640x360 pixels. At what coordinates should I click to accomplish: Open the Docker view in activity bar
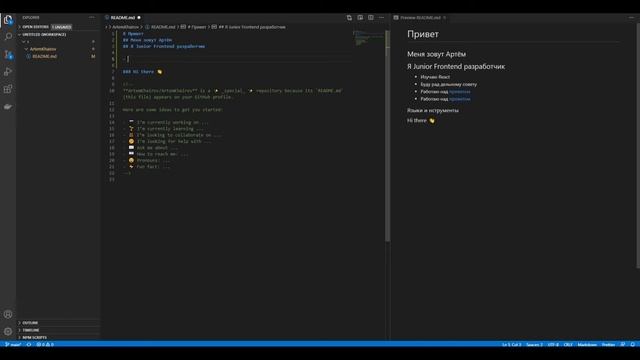(x=8, y=107)
